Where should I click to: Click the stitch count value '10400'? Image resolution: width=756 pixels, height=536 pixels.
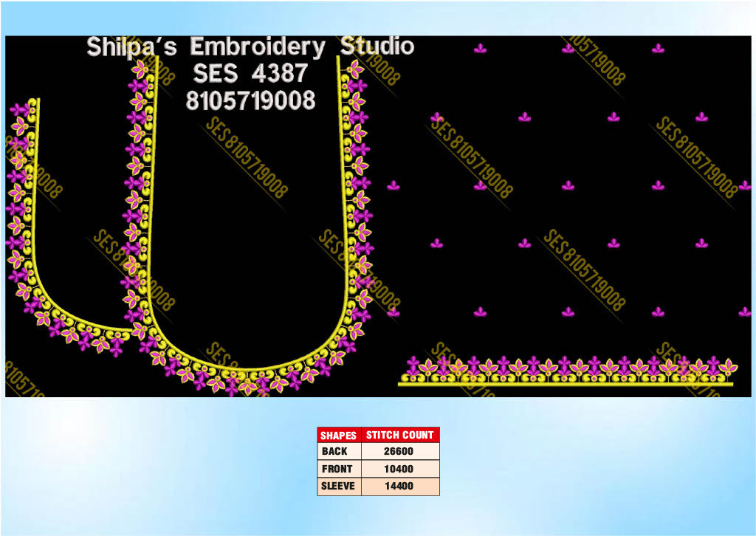tap(400, 469)
